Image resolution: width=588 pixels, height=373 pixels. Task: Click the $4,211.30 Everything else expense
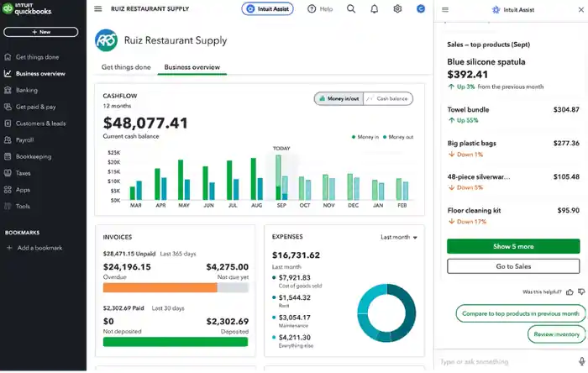point(294,338)
